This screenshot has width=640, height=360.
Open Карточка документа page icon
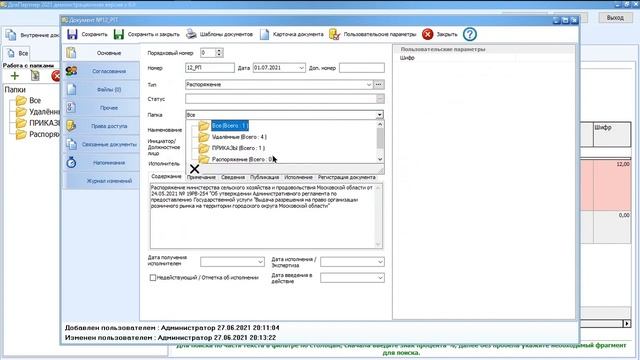[264, 34]
